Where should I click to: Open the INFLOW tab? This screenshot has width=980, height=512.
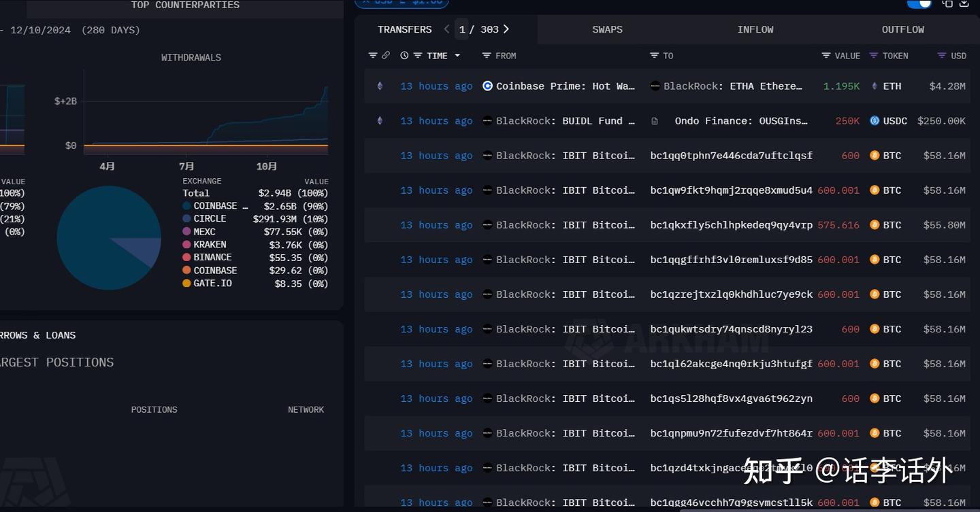[x=755, y=29]
